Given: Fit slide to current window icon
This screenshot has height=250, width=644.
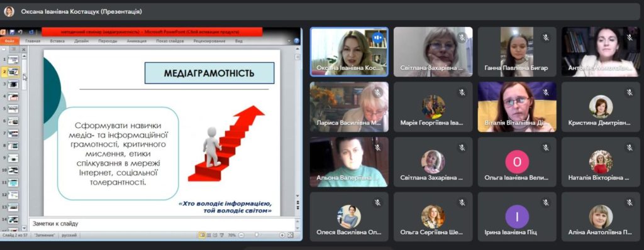Looking at the screenshot, I should tap(291, 235).
